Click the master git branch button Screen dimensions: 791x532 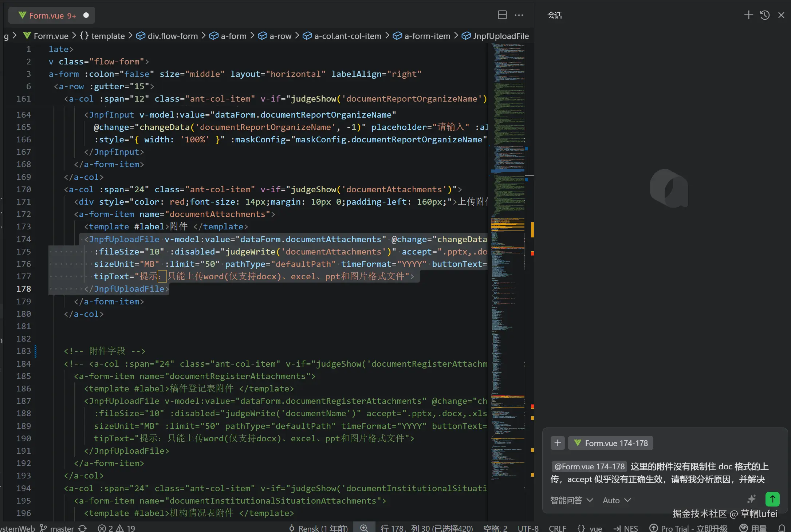[x=57, y=528]
